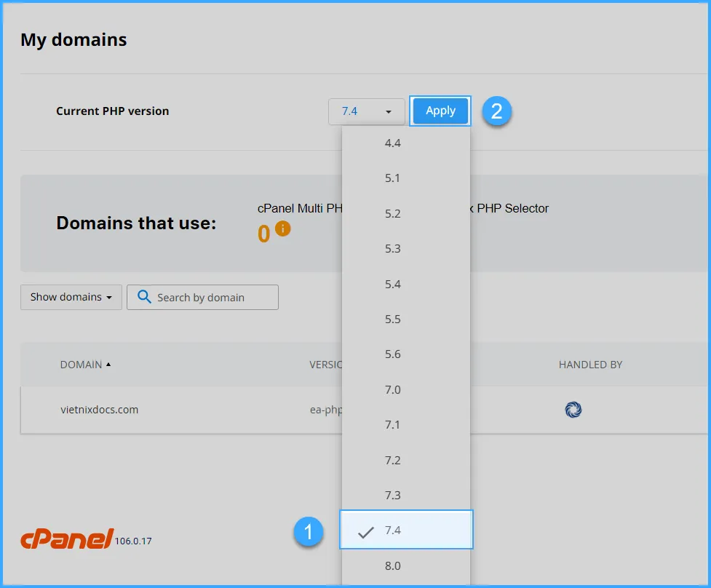Click the blue numbered badge 1
This screenshot has height=588, width=711.
tap(309, 533)
